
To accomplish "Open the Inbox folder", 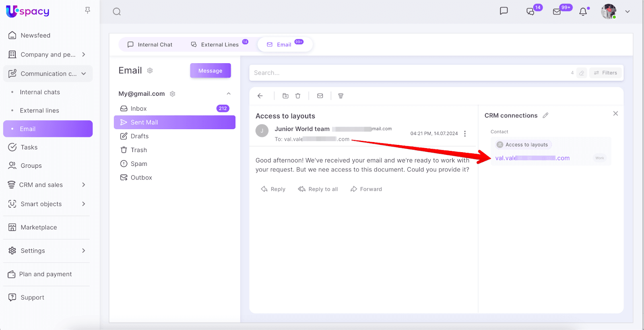I will tap(138, 109).
